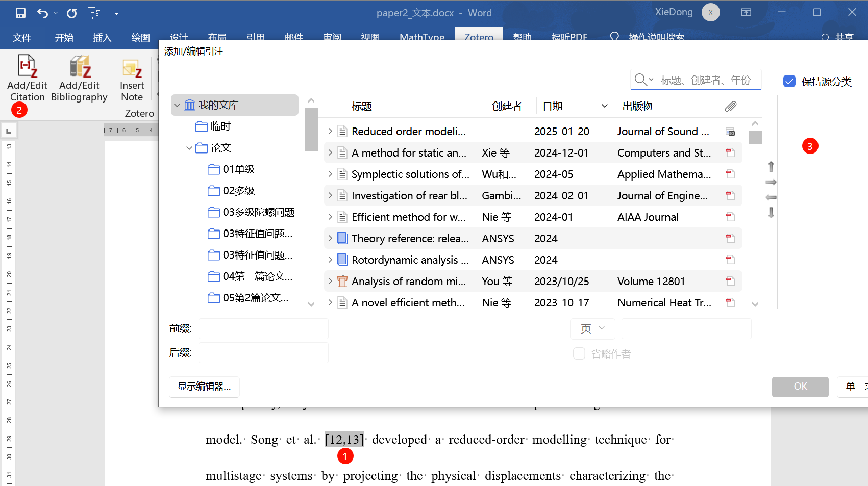Viewport: 868px width, 486px height.
Task: Toggle the 省略作者 checkbox
Action: click(579, 353)
